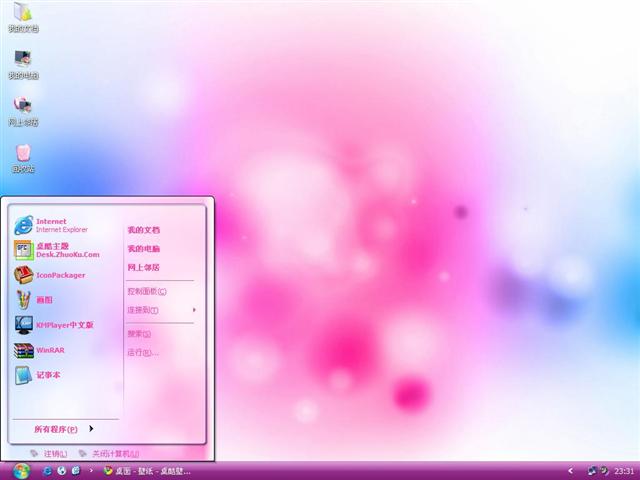Select 我的电脑 in Start menu right pane

pos(144,249)
